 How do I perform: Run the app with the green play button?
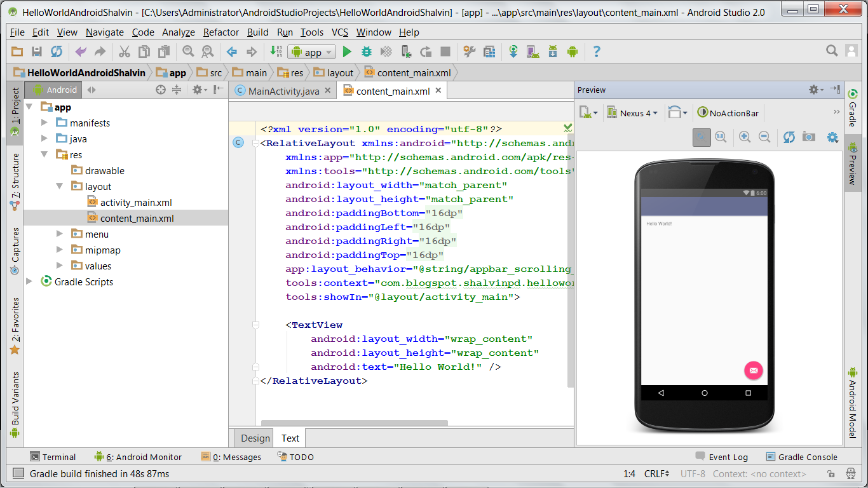[347, 52]
